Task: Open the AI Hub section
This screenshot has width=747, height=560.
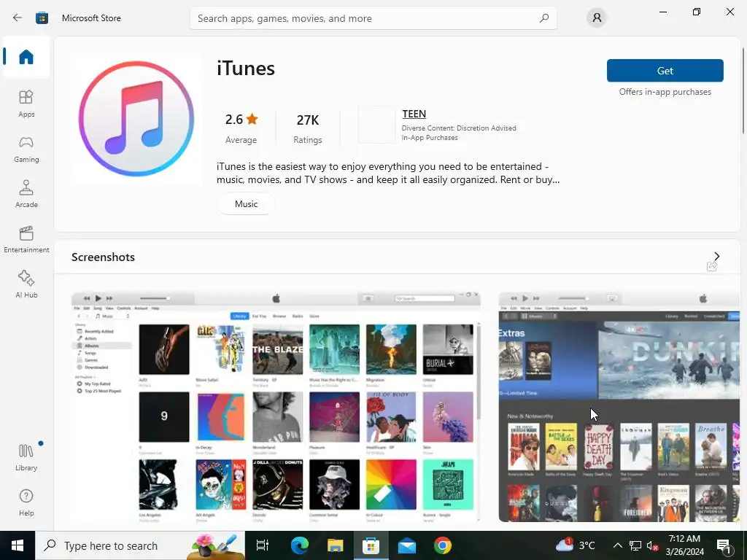Action: coord(26,284)
